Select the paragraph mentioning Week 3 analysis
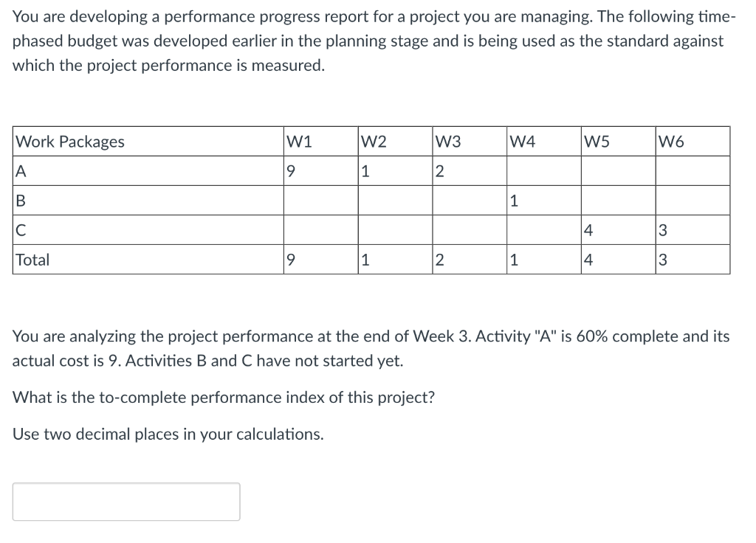Image resolution: width=756 pixels, height=543 pixels. tap(369, 347)
